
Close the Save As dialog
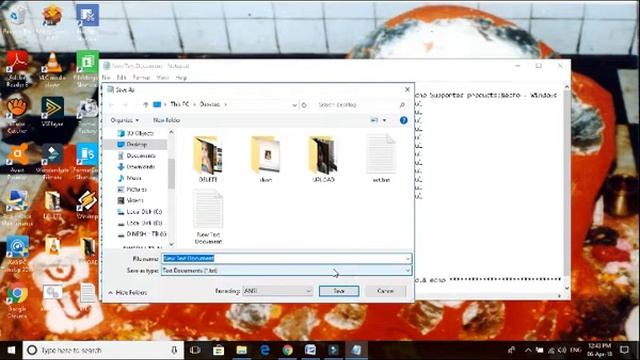[x=407, y=89]
